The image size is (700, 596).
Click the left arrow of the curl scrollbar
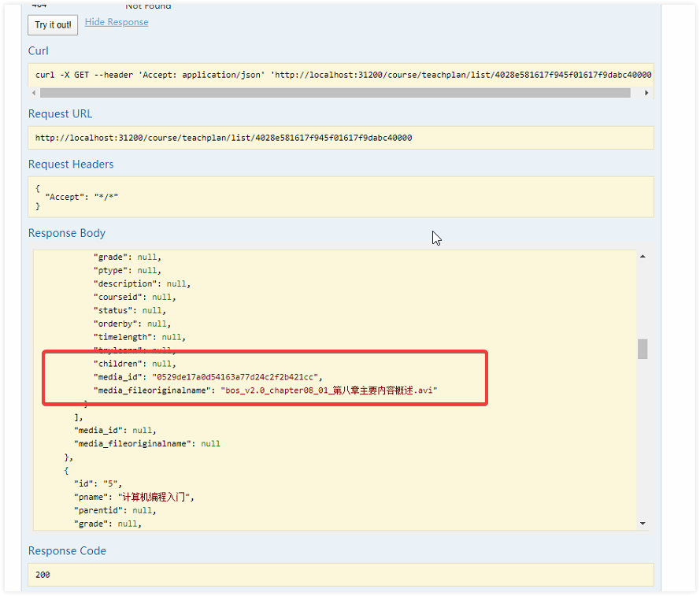pos(34,93)
